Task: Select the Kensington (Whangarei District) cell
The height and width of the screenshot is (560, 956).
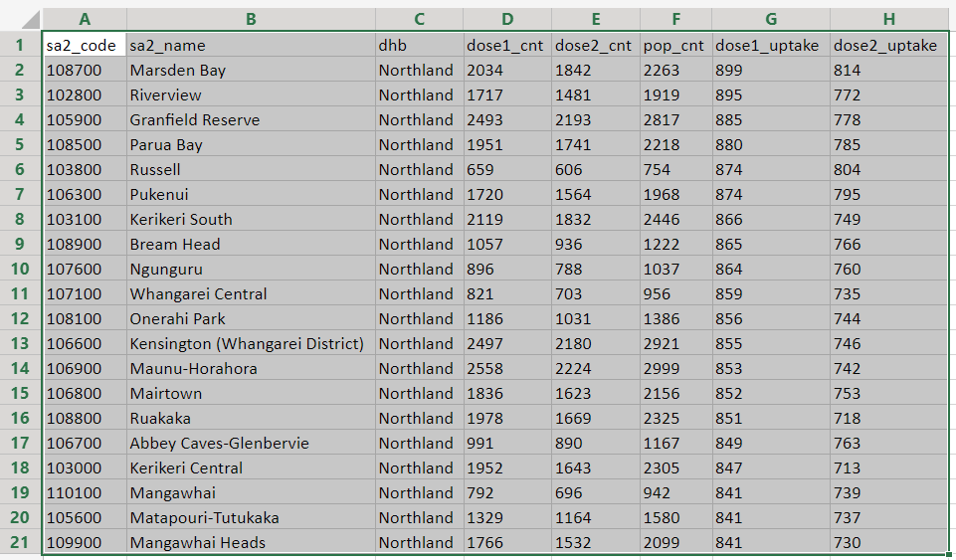Action: coord(251,344)
